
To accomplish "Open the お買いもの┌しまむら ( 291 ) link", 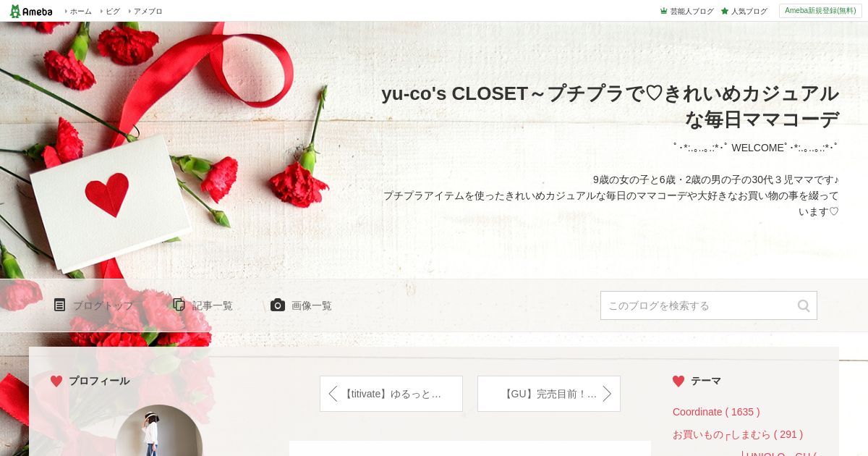I will (738, 434).
